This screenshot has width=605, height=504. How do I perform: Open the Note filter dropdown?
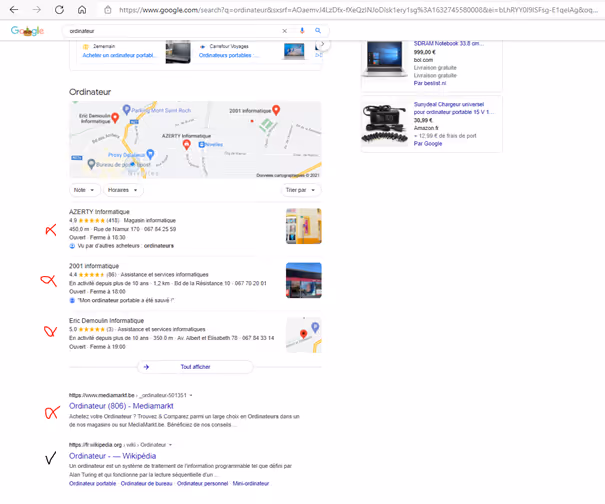click(x=85, y=190)
